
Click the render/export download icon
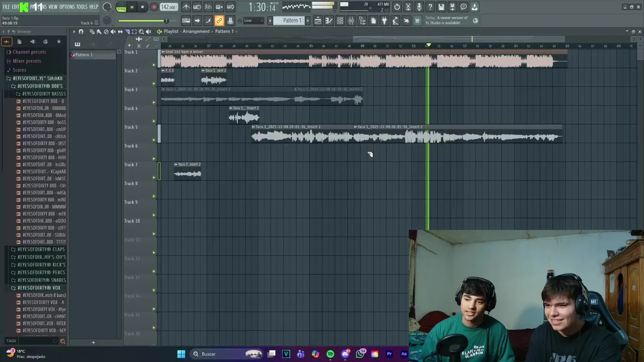474,7
